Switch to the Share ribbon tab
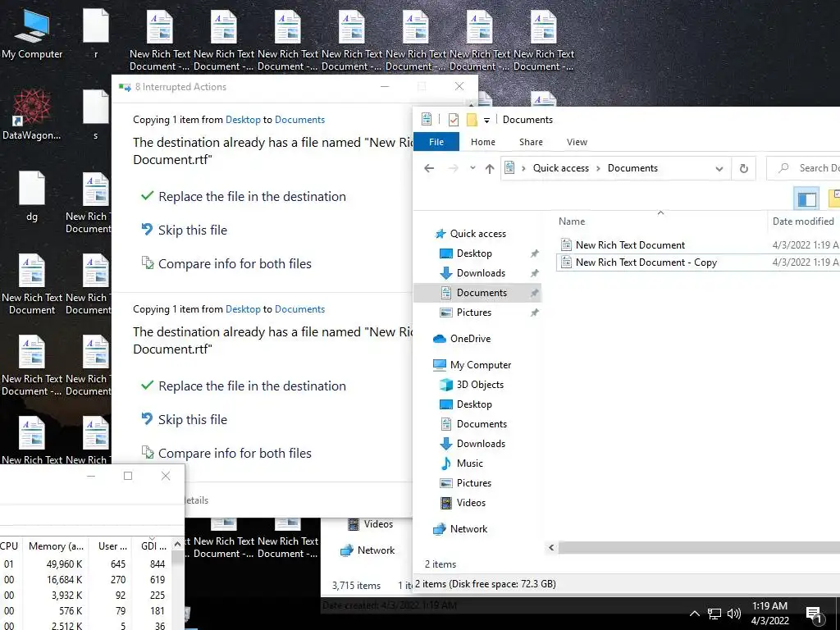Viewport: 840px width, 630px height. tap(531, 142)
